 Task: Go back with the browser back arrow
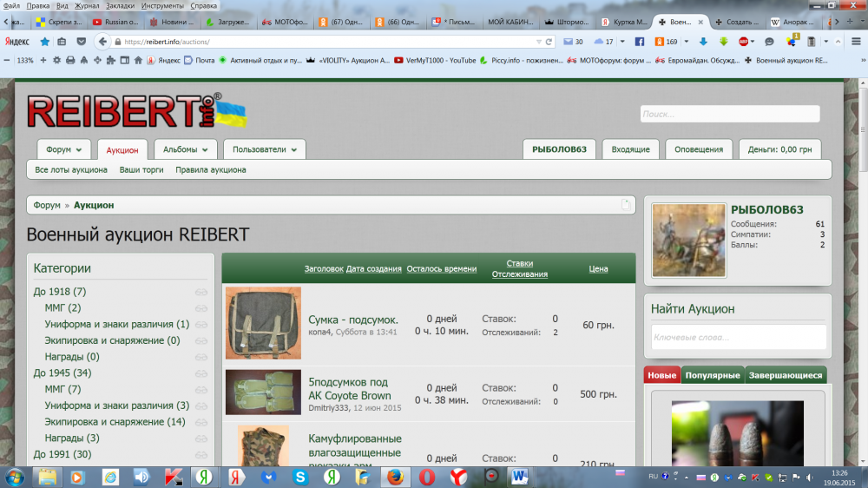point(102,42)
